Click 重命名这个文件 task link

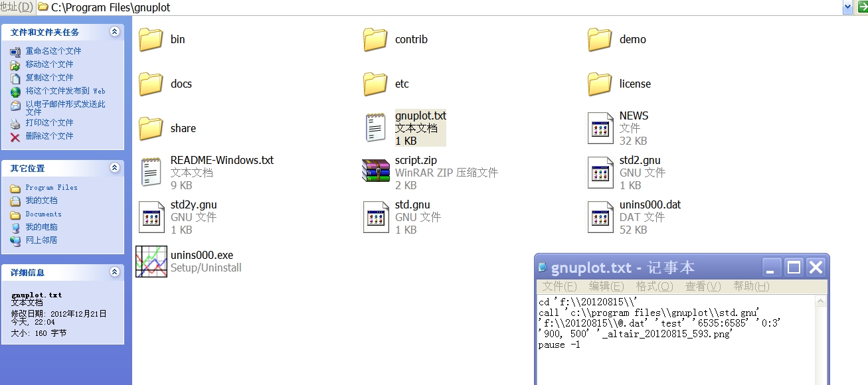(53, 51)
